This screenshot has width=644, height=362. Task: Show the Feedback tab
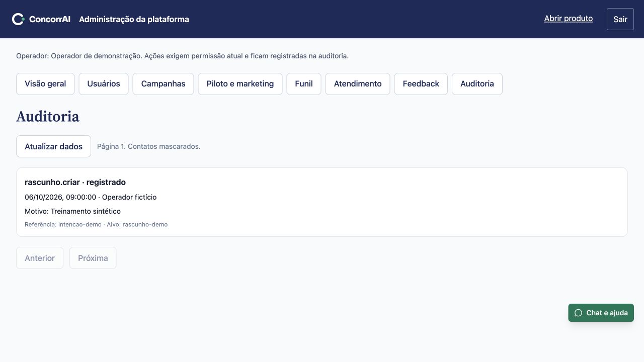(x=421, y=84)
